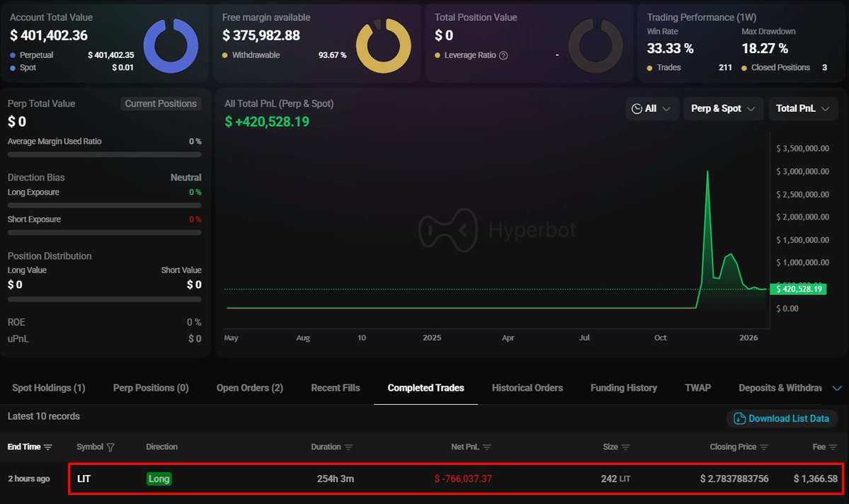Click the LIT symbol in the trade row
Image resolution: width=849 pixels, height=504 pixels.
(x=84, y=479)
